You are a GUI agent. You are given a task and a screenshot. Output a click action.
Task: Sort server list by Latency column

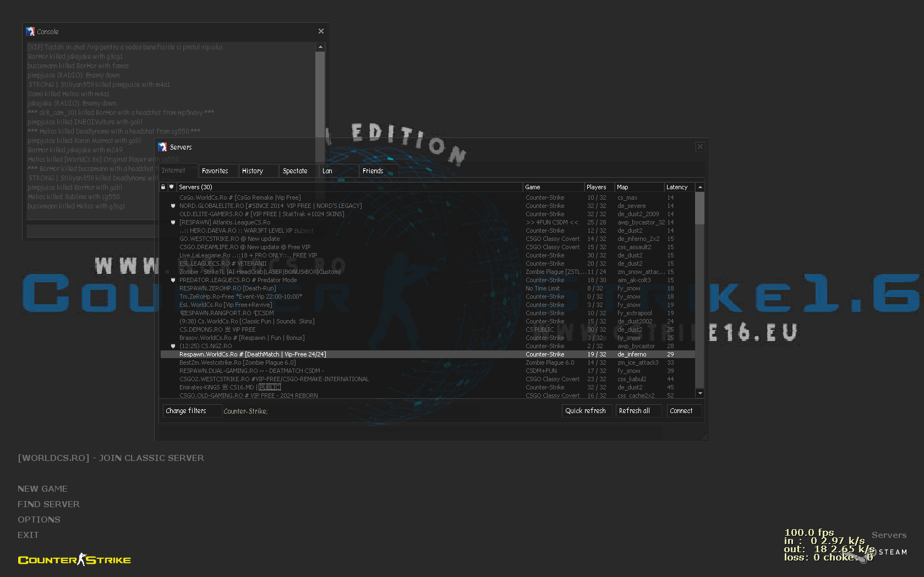[x=679, y=187]
